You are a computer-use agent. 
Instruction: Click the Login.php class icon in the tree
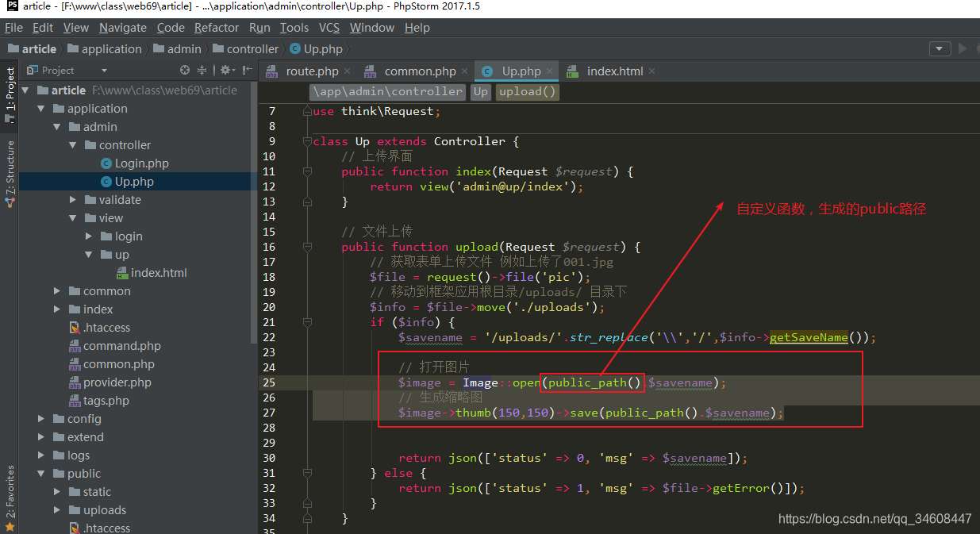pyautogui.click(x=106, y=163)
